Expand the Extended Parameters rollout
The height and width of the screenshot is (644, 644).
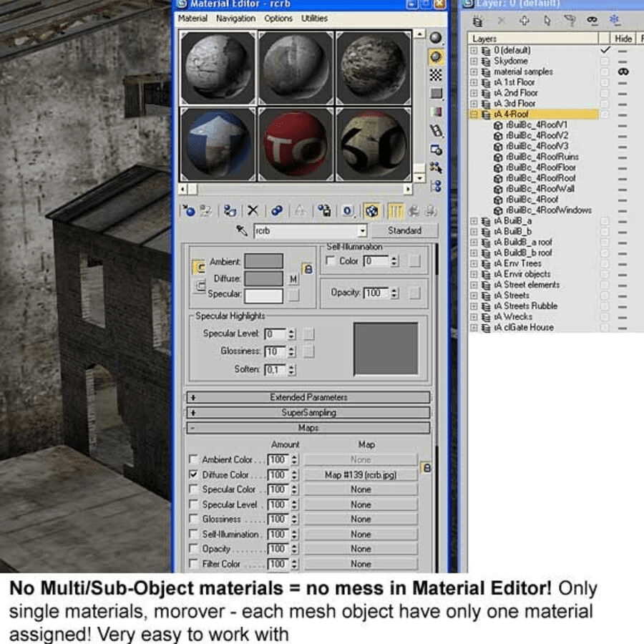coord(308,397)
